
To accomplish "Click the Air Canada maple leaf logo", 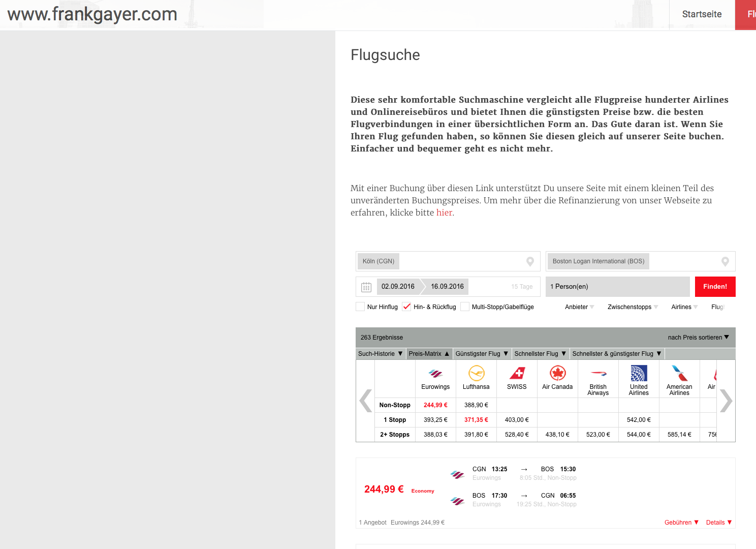I will 557,373.
